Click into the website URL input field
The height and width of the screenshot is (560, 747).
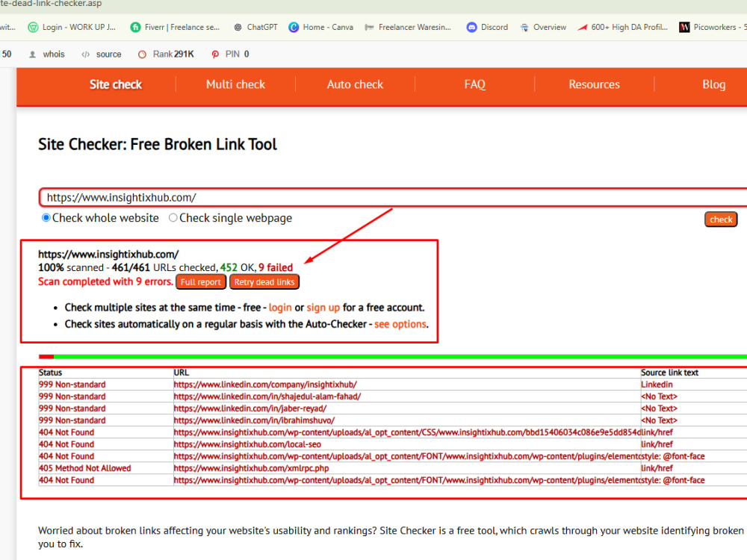pyautogui.click(x=394, y=198)
